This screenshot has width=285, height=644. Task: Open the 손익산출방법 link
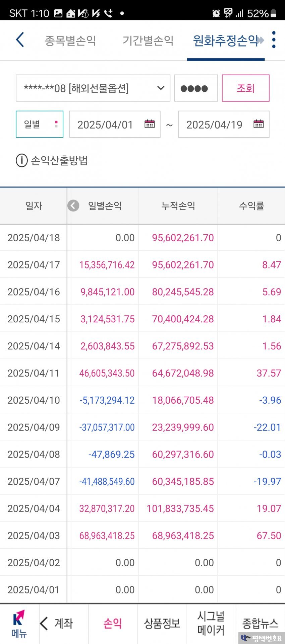click(59, 161)
